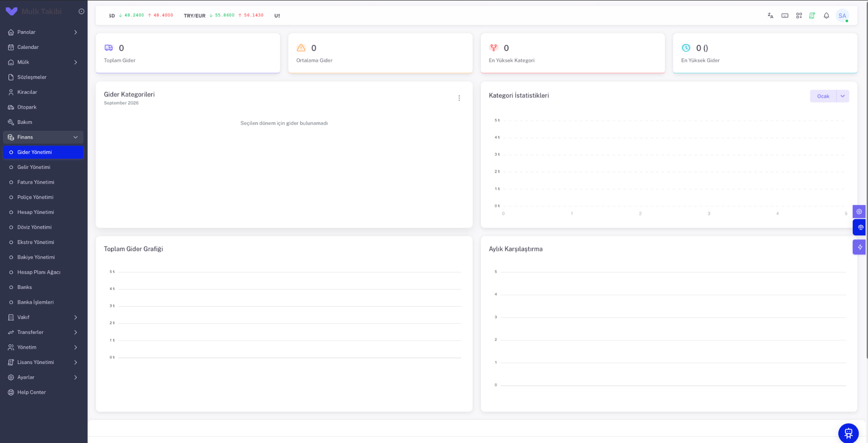The height and width of the screenshot is (443, 868).
Task: Open the chatbot assistant button
Action: point(848,433)
